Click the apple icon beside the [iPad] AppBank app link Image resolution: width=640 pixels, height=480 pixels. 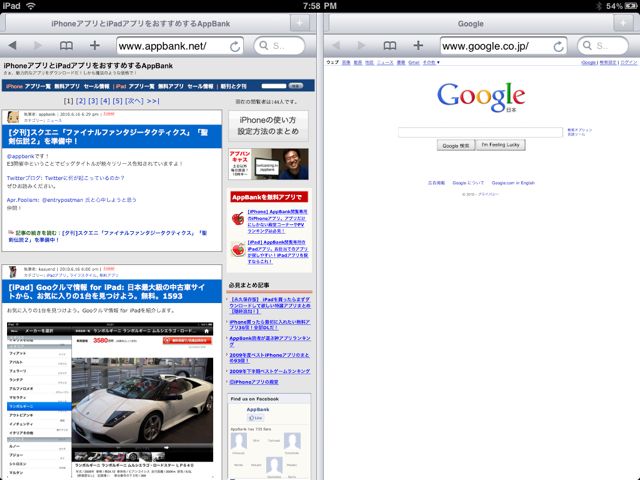point(238,249)
